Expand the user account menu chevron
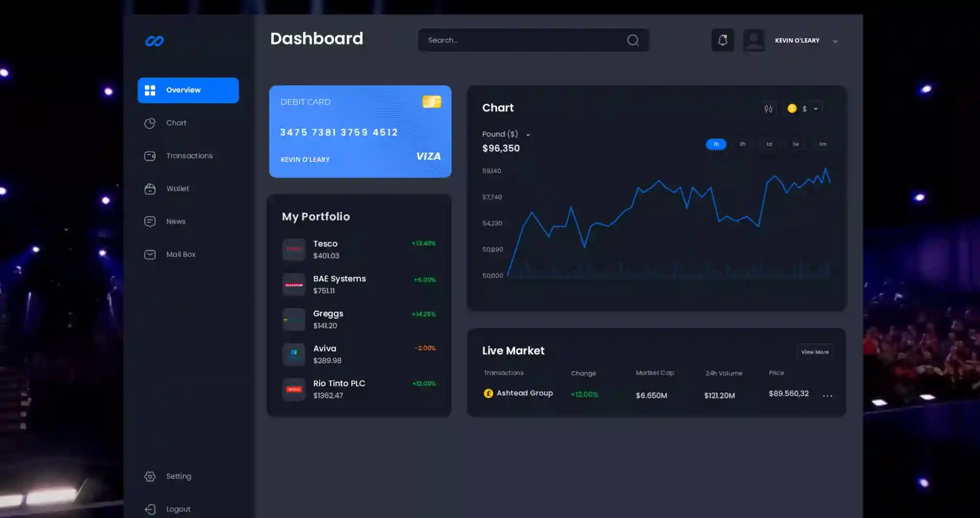The height and width of the screenshot is (518, 980). click(x=835, y=41)
